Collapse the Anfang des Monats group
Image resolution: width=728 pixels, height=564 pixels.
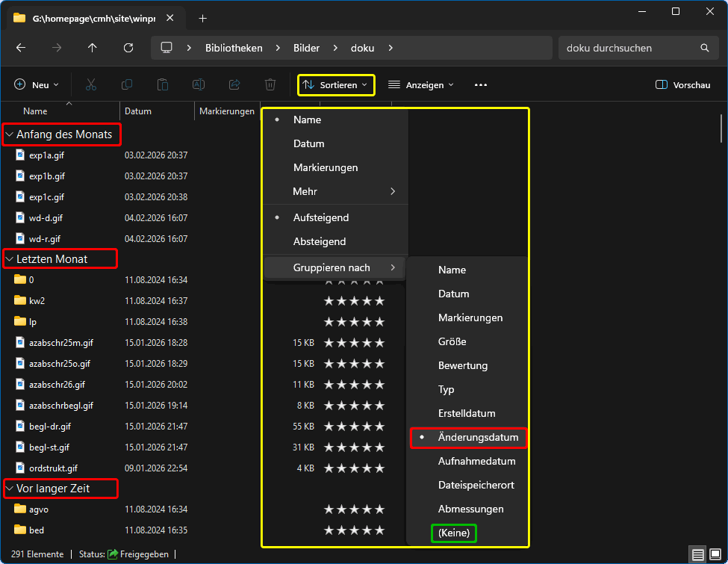(10, 135)
